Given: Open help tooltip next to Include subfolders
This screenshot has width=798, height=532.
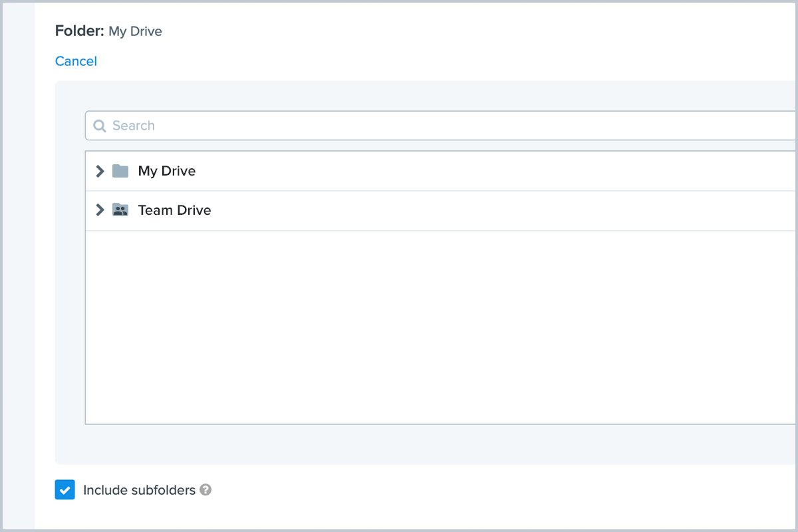Looking at the screenshot, I should (x=206, y=490).
